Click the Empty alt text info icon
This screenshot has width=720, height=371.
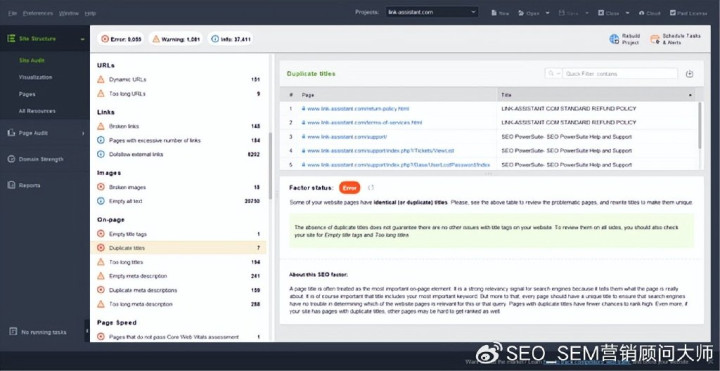point(101,201)
